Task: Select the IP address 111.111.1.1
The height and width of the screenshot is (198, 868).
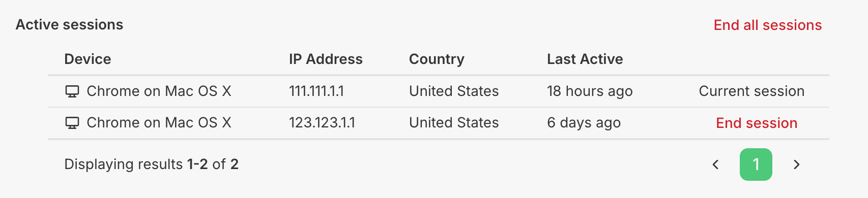Action: (316, 91)
